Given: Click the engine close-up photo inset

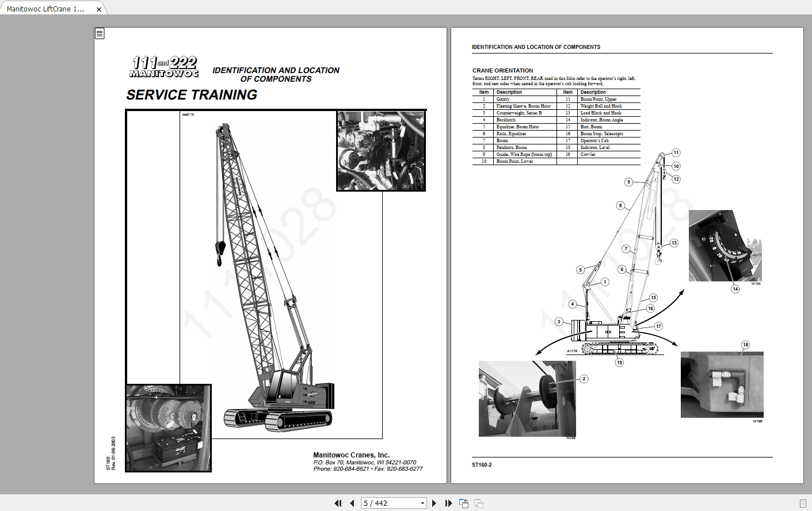Looking at the screenshot, I should (x=380, y=150).
